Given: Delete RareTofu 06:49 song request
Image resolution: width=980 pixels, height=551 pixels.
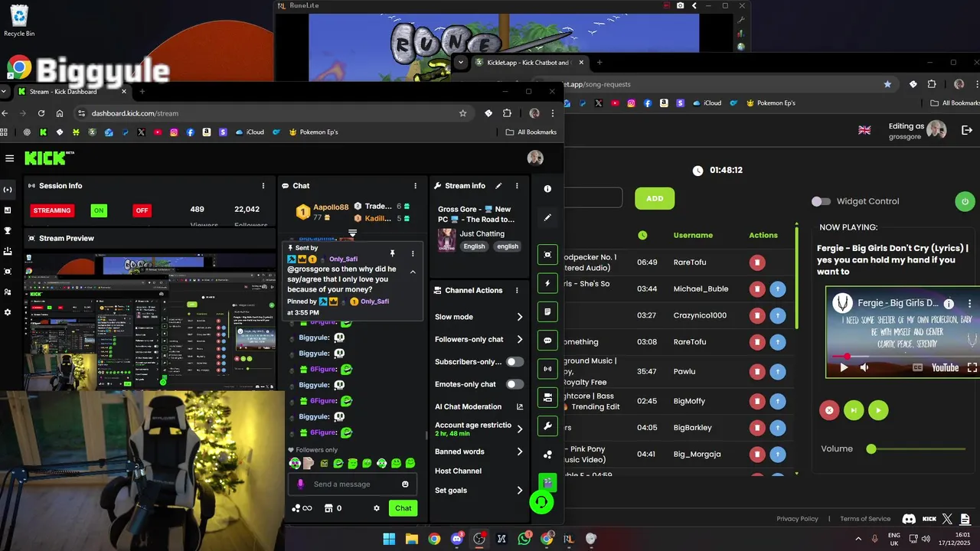Looking at the screenshot, I should [x=757, y=262].
